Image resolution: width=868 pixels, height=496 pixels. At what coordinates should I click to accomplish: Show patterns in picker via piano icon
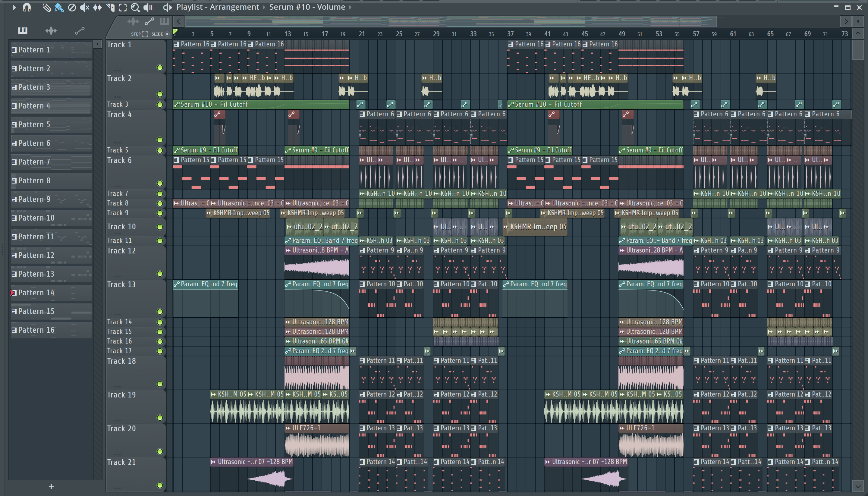(23, 31)
